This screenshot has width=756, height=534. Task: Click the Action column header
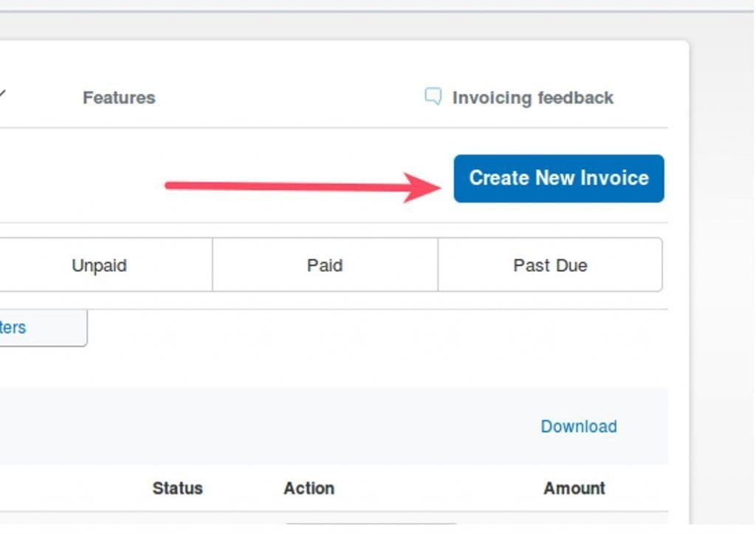pyautogui.click(x=309, y=487)
